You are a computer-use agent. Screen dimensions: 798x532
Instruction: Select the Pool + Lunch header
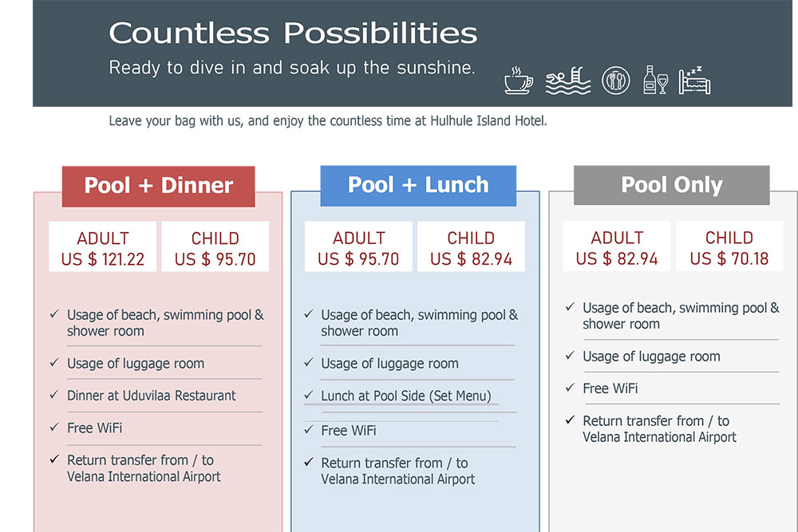(x=418, y=186)
